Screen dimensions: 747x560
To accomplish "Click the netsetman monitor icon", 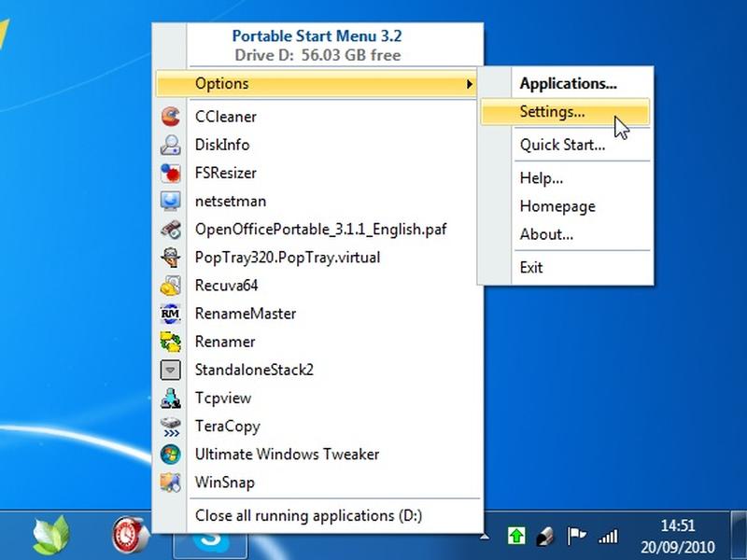I will pos(171,201).
